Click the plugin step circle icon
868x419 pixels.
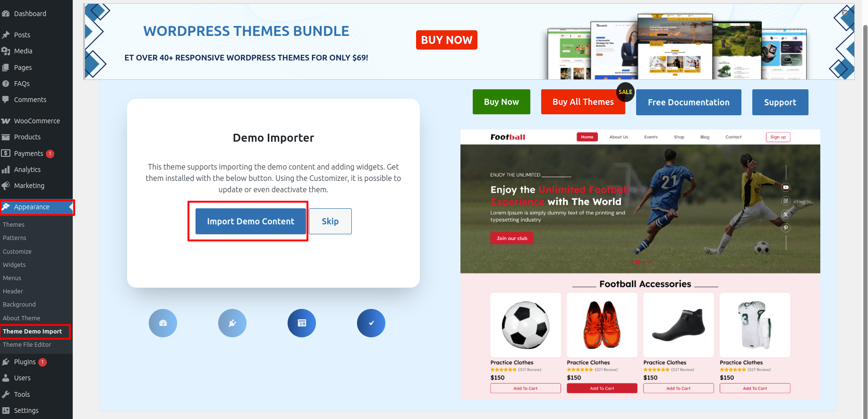point(232,323)
